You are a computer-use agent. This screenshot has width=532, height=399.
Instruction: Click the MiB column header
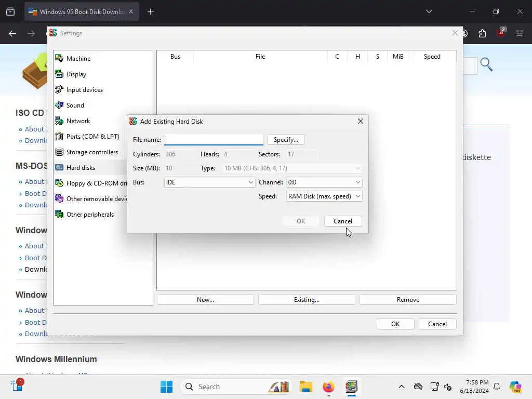click(398, 57)
